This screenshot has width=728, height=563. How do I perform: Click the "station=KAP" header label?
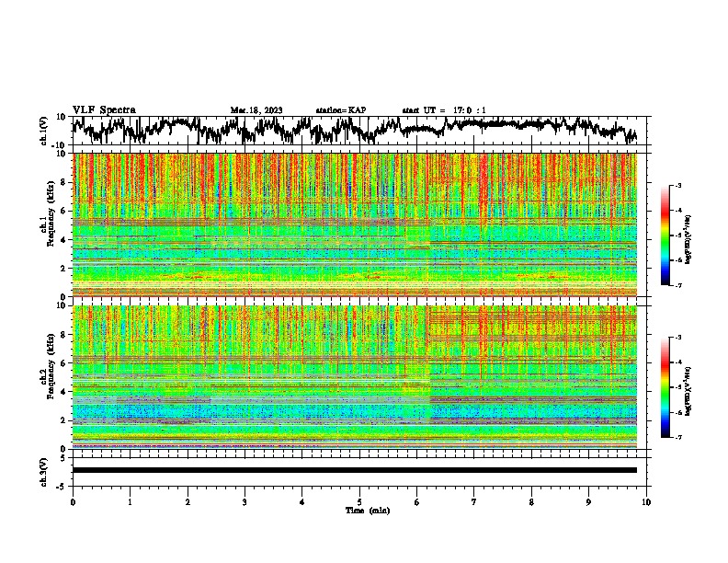click(341, 110)
